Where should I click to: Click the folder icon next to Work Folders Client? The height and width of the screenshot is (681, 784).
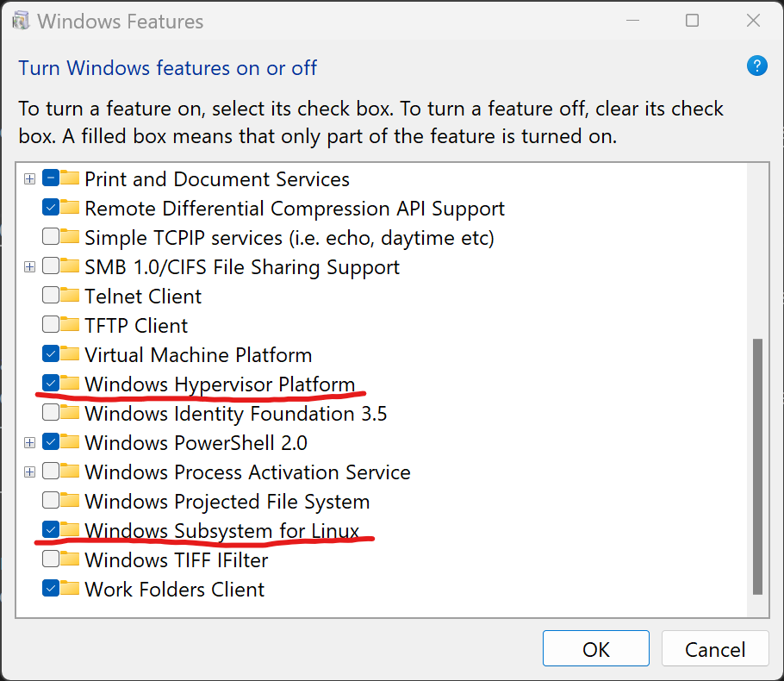(x=70, y=588)
